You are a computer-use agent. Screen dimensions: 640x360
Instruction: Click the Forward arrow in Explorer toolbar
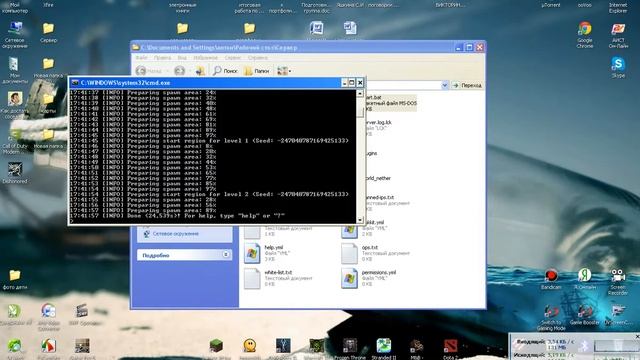click(179, 71)
